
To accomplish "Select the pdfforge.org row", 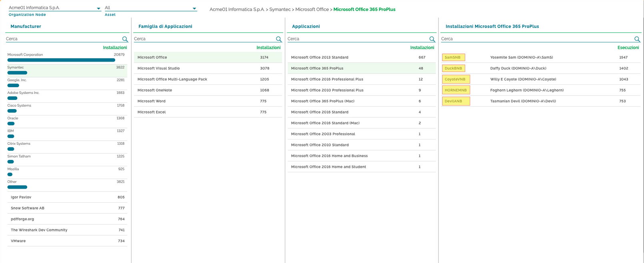I will coord(67,219).
